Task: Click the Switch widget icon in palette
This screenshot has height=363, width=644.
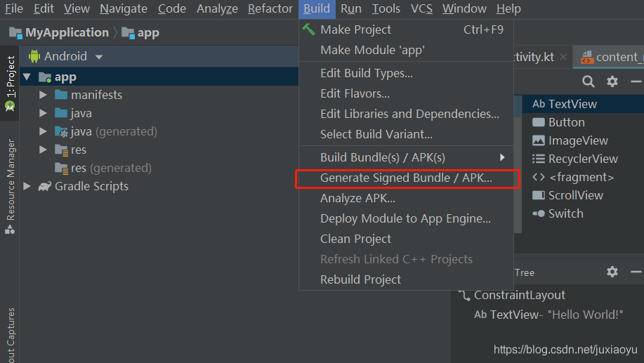Action: pos(539,213)
